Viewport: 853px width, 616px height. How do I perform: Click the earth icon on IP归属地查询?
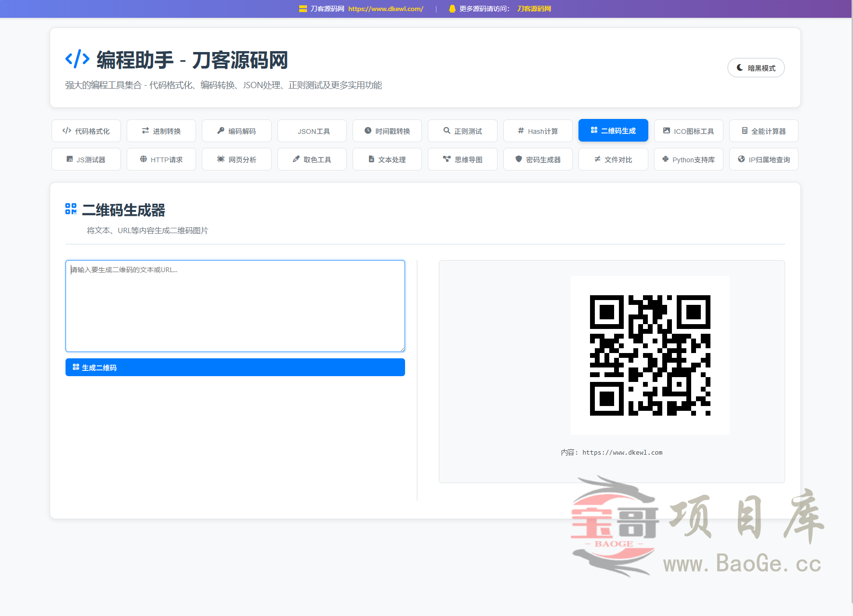coord(741,159)
